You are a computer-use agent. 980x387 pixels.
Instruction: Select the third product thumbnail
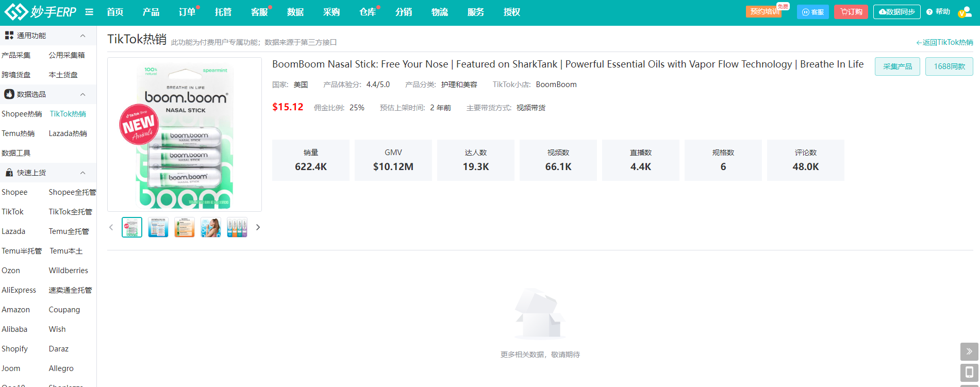185,227
